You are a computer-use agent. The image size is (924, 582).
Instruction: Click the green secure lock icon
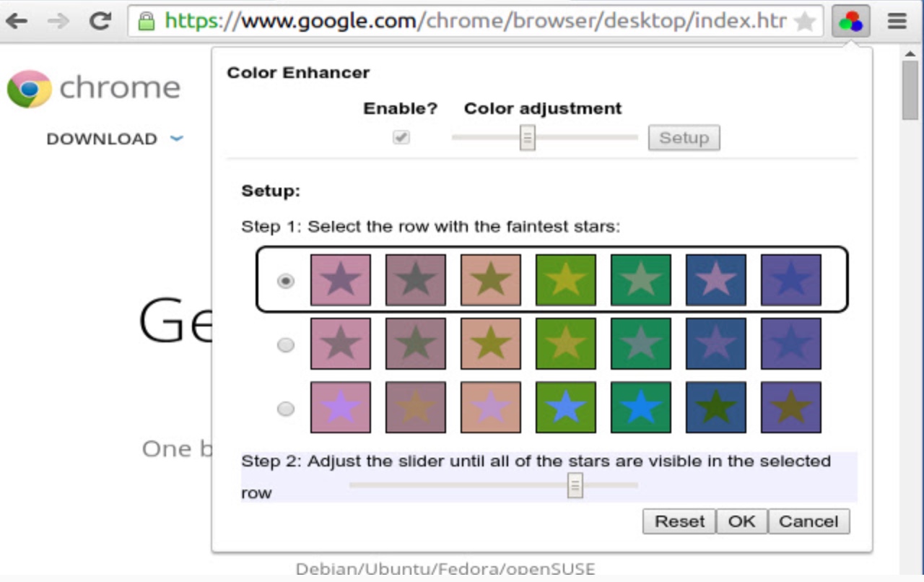(x=147, y=22)
